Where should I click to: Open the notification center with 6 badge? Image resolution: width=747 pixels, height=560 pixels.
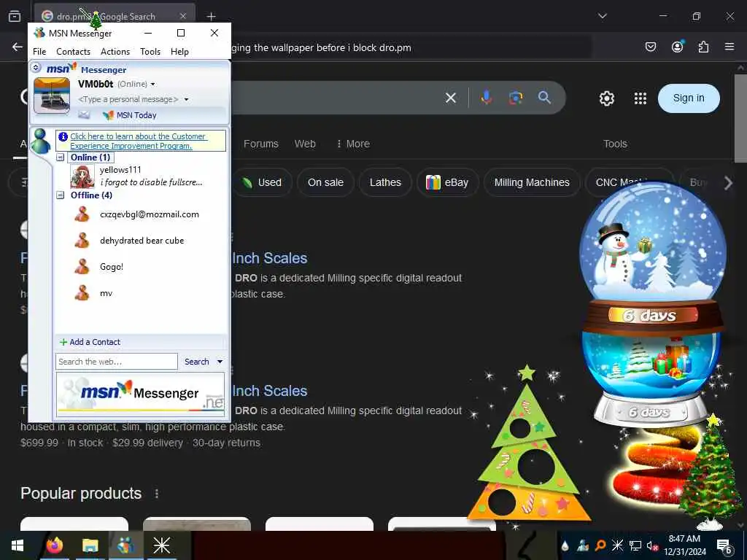724,547
